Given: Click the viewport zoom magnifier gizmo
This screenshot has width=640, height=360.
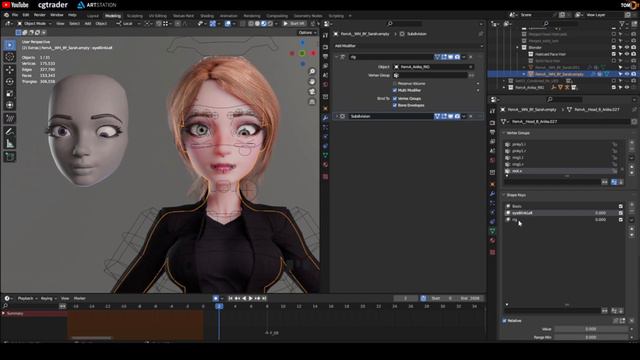Looking at the screenshot, I should tap(312, 71).
